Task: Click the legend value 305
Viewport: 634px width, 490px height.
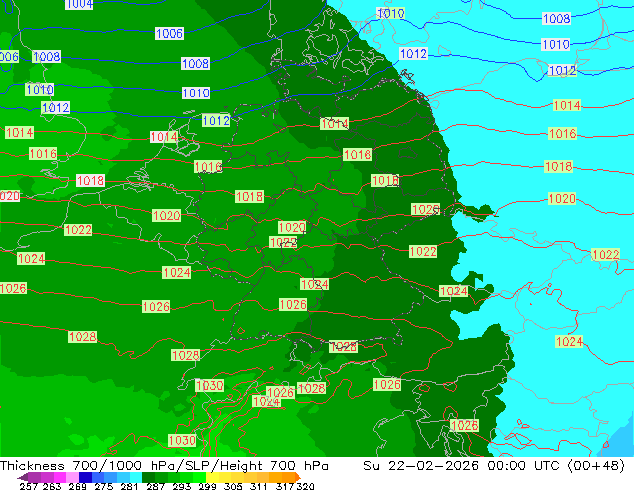Action: coord(233,486)
